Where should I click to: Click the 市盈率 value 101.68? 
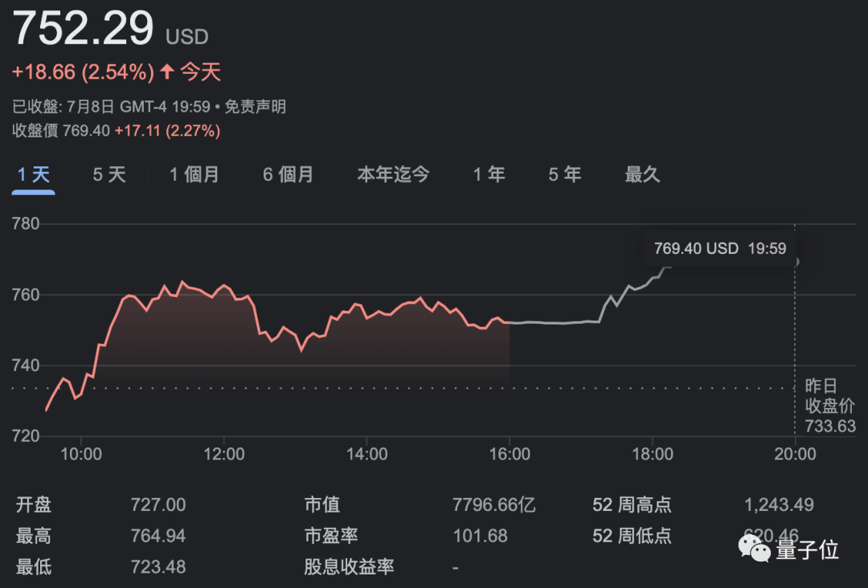point(480,536)
